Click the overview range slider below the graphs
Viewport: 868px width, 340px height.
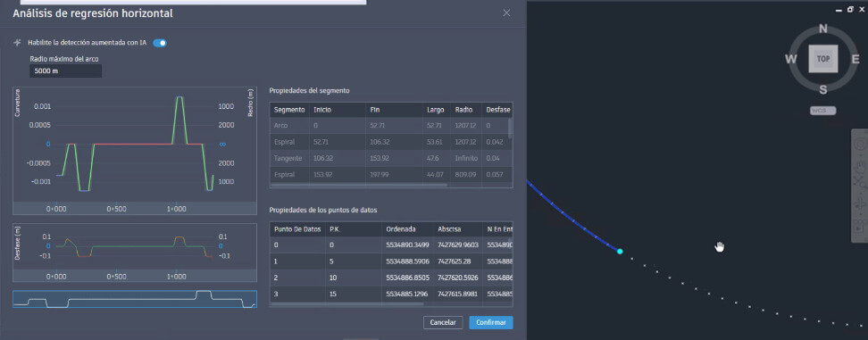coord(135,299)
